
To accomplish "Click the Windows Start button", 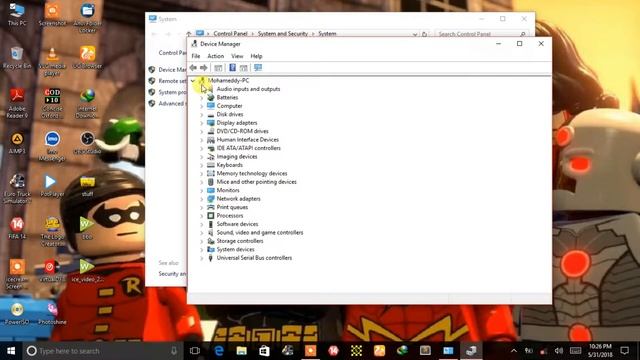I will 11,351.
